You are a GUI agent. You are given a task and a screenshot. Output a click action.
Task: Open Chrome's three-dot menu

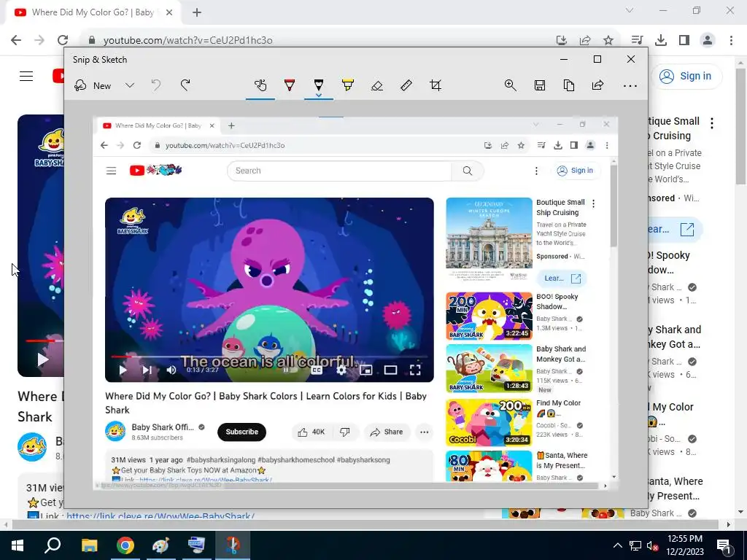click(731, 41)
